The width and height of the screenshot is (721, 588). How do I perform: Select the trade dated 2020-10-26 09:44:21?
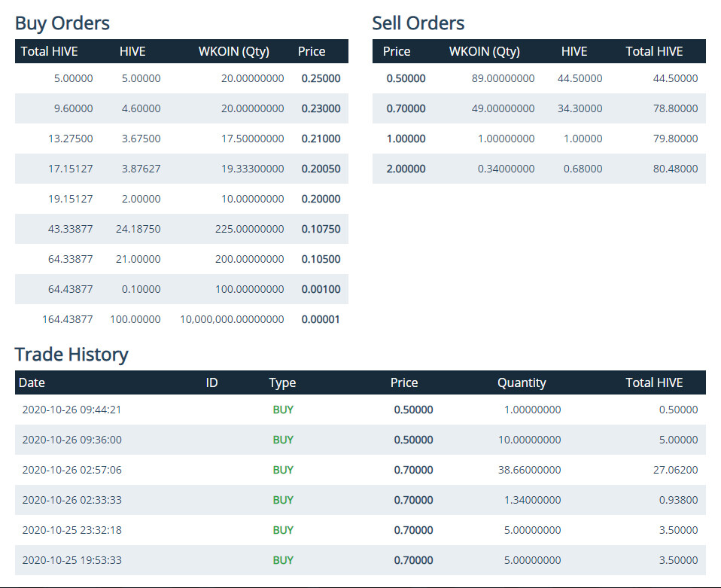coord(360,410)
